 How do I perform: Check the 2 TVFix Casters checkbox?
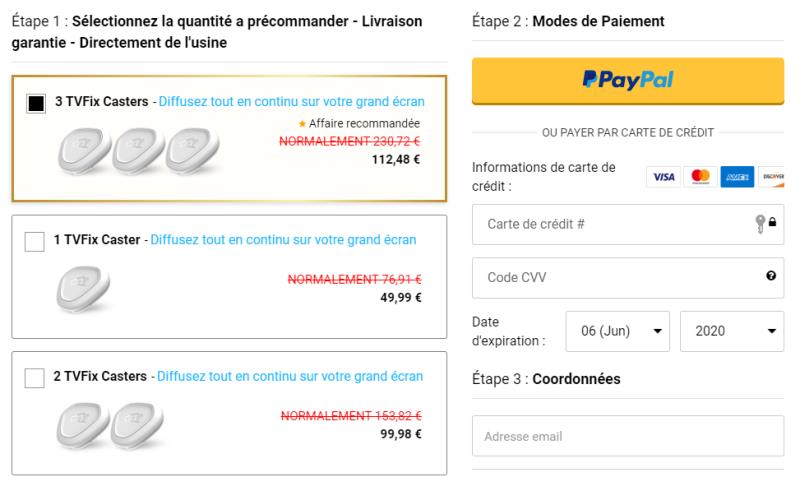coord(34,377)
